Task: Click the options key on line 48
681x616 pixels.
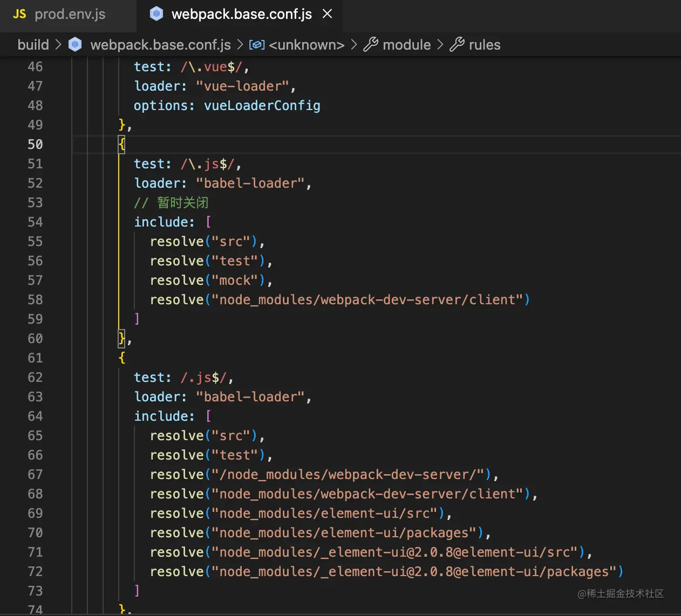Action: [x=160, y=106]
